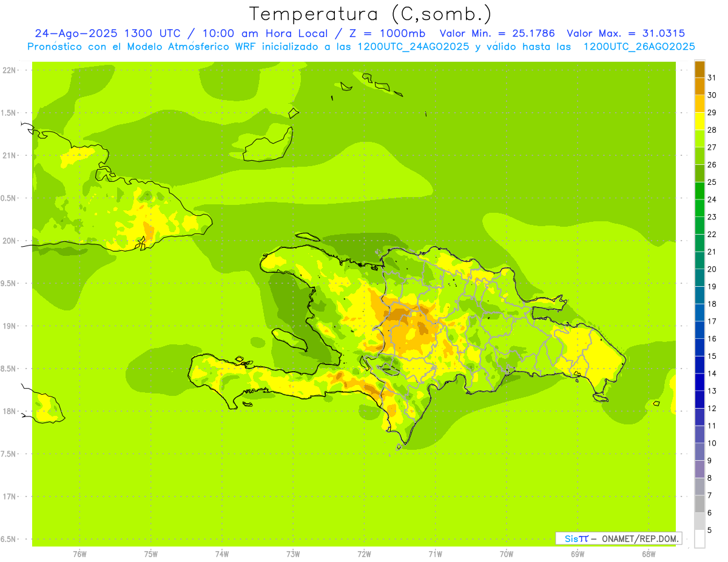
Task: Click the legend scale value "28"
Action: click(712, 130)
